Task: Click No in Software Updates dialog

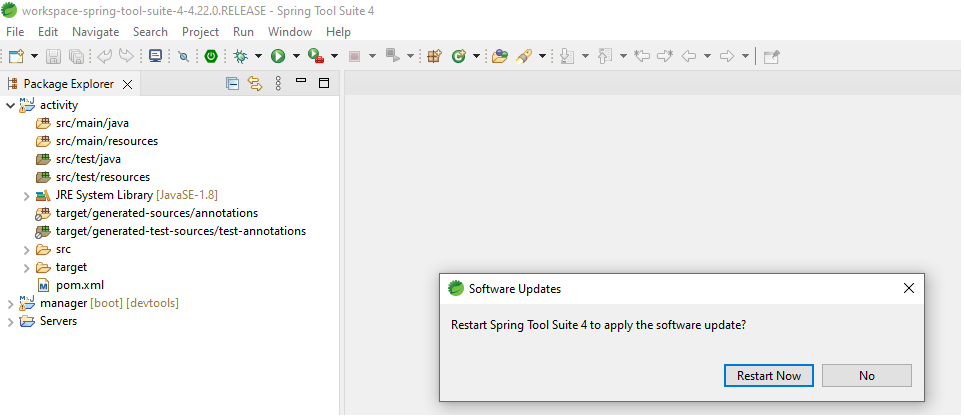Action: pyautogui.click(x=866, y=376)
